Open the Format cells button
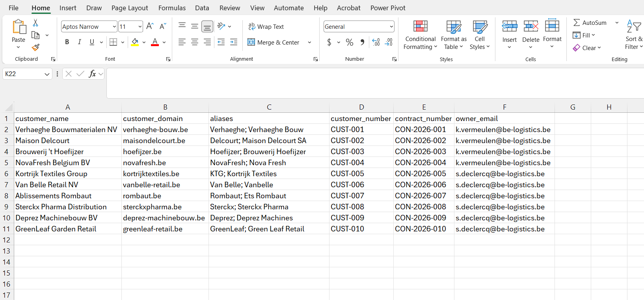 point(552,34)
